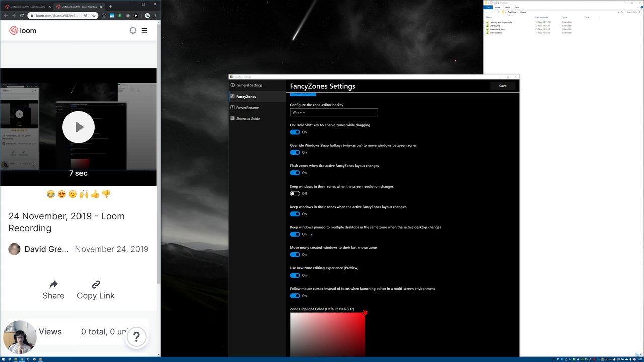Open the Chrome profile avatar
Image resolution: width=644 pixels, height=362 pixels.
[x=147, y=16]
